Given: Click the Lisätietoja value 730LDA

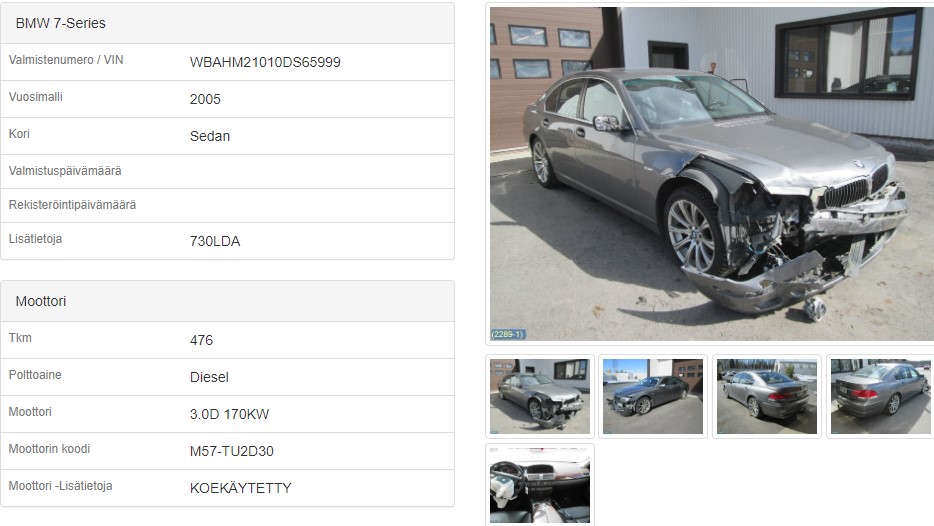Looking at the screenshot, I should point(215,241).
